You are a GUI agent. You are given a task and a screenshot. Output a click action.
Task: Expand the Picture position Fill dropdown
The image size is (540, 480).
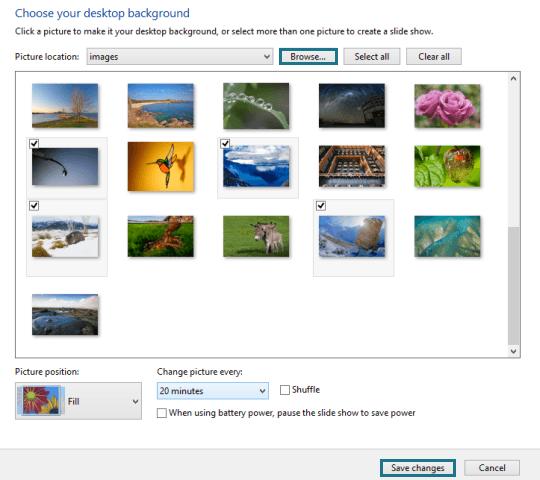78,401
